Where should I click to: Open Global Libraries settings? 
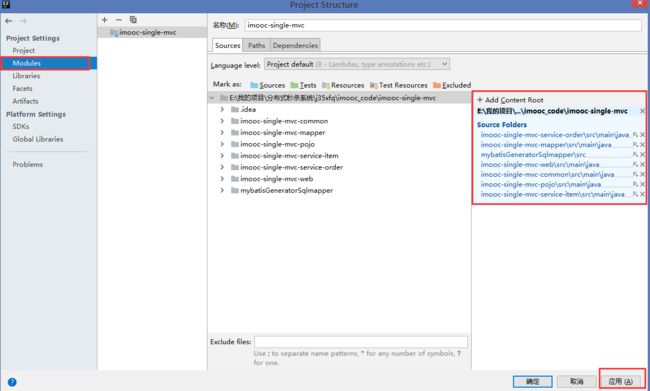tap(38, 139)
